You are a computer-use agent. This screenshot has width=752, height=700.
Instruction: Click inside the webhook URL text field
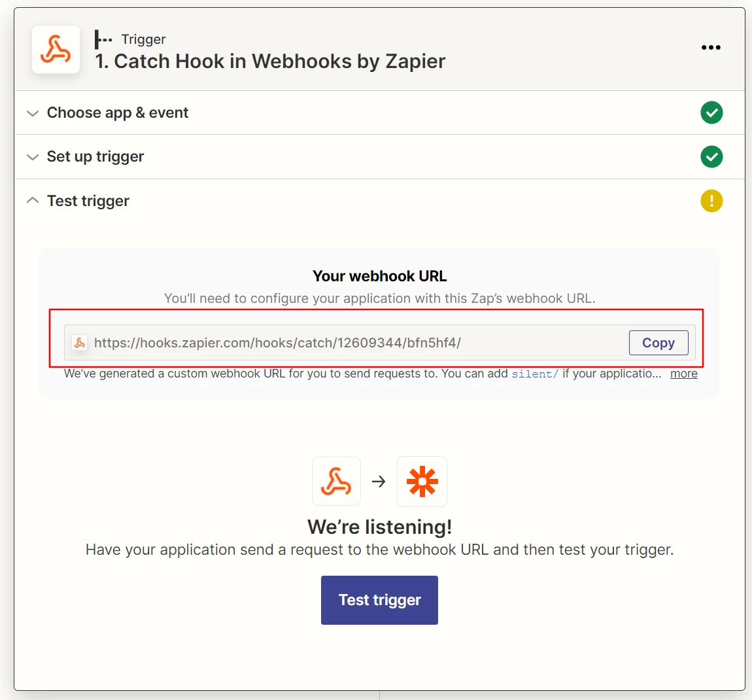coord(345,343)
